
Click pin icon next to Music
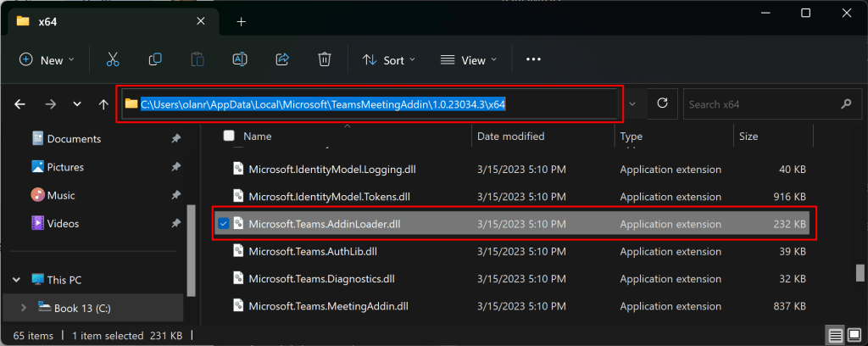(x=175, y=195)
